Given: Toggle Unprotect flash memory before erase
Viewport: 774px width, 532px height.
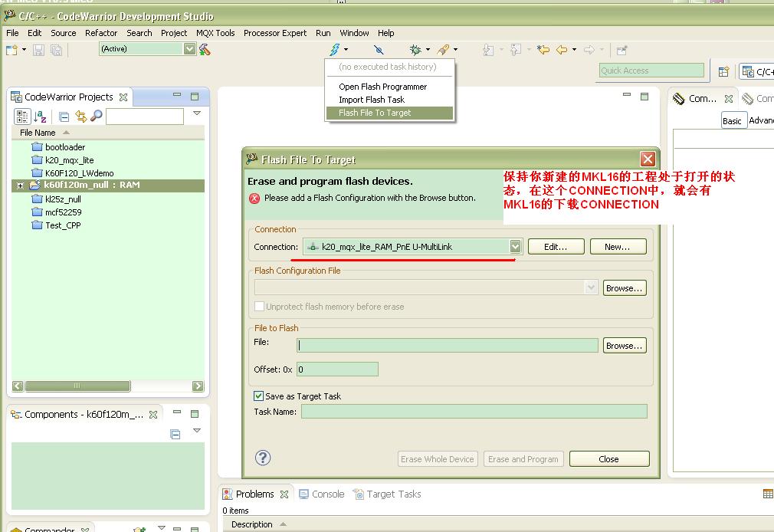Looking at the screenshot, I should tap(259, 307).
